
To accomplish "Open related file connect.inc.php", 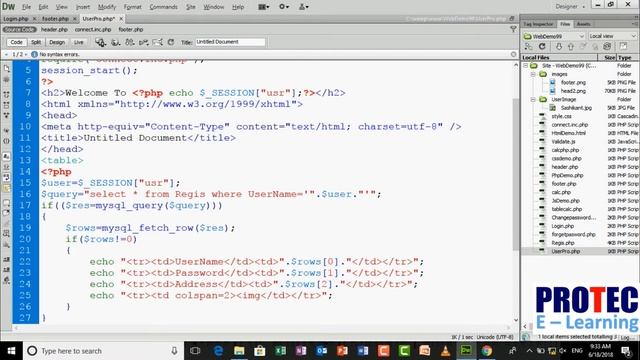I will click(93, 29).
